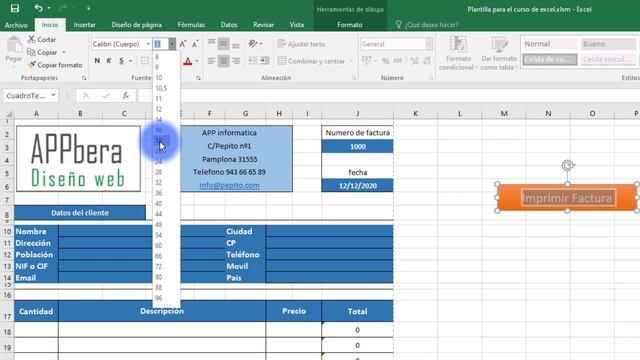Decrease decimal places
The image size is (640, 360).
point(427,61)
